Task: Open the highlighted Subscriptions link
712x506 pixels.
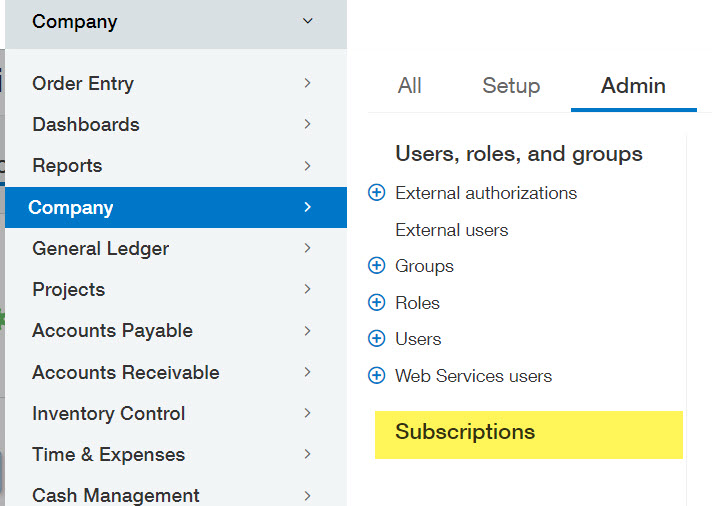Action: pos(465,432)
